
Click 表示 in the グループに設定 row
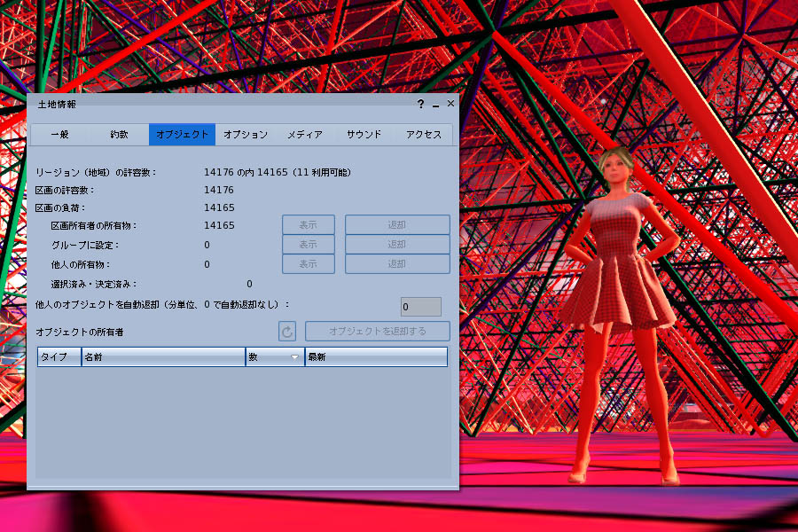[x=309, y=245]
